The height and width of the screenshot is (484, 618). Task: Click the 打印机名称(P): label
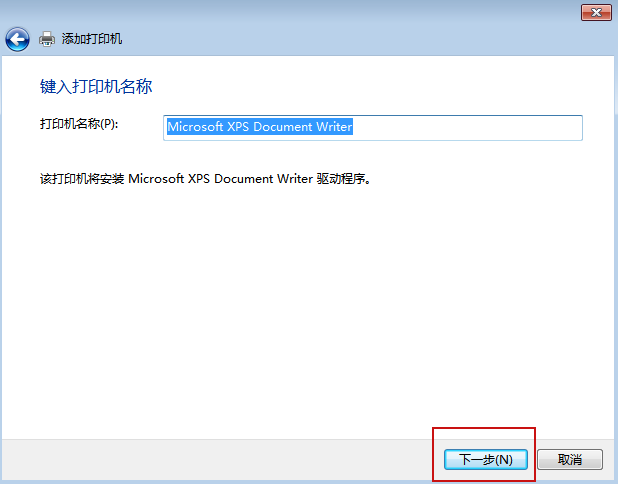click(79, 124)
